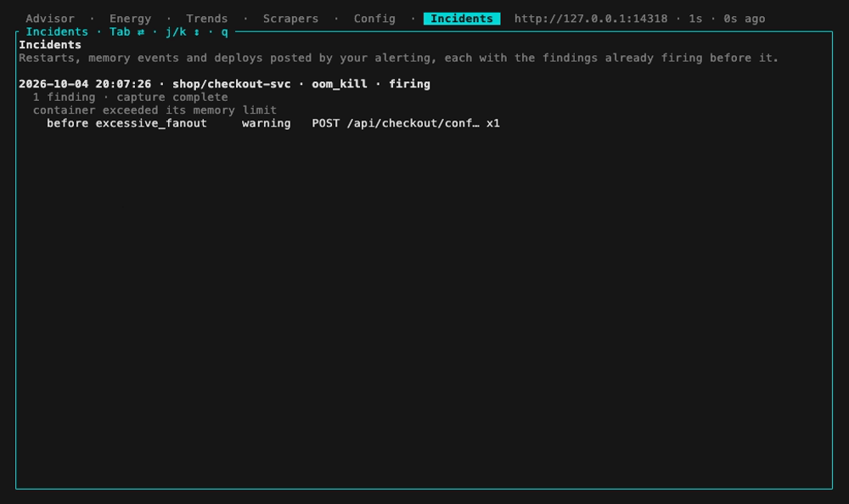This screenshot has height=504, width=849.
Task: Click the POST /api/checkout/conf… endpoint
Action: pos(396,123)
